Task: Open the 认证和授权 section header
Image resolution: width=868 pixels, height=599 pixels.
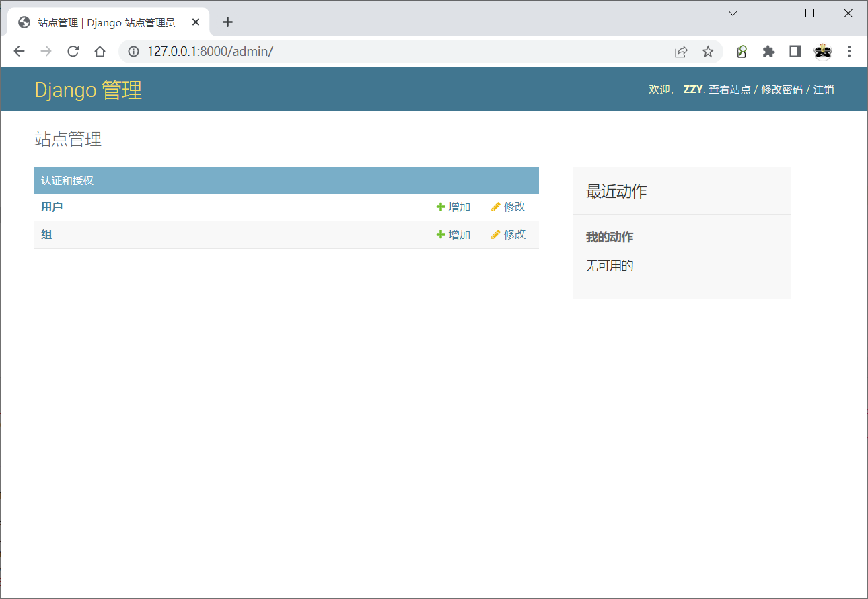Action: point(67,181)
